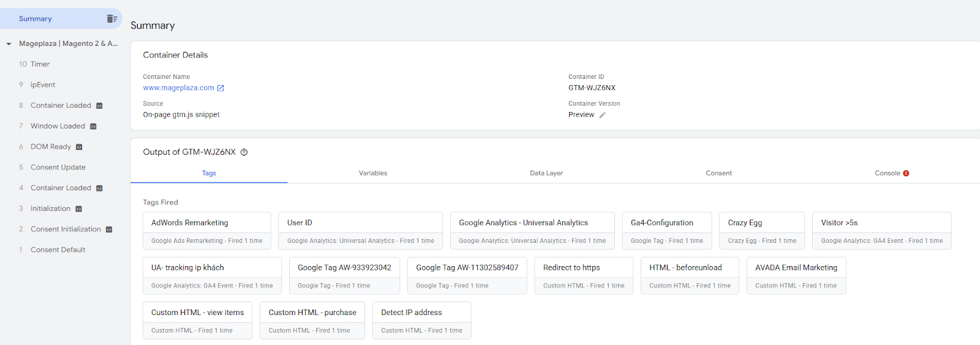Click the pencil icon beside Preview version
The width and height of the screenshot is (980, 345).
coord(602,115)
